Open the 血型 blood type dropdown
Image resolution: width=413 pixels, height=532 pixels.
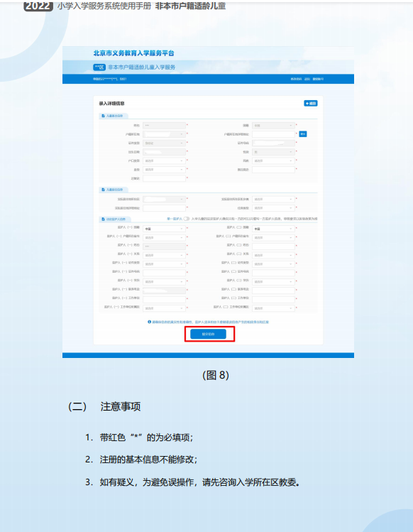(164, 170)
